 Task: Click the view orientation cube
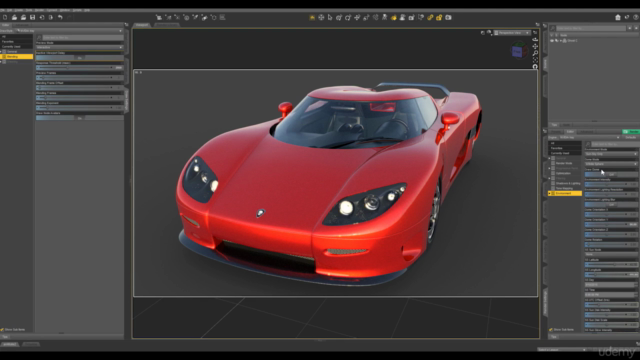tap(519, 51)
